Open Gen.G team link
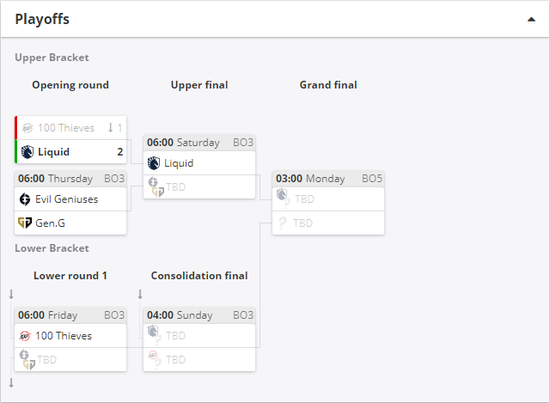The width and height of the screenshot is (550, 403). coord(50,223)
